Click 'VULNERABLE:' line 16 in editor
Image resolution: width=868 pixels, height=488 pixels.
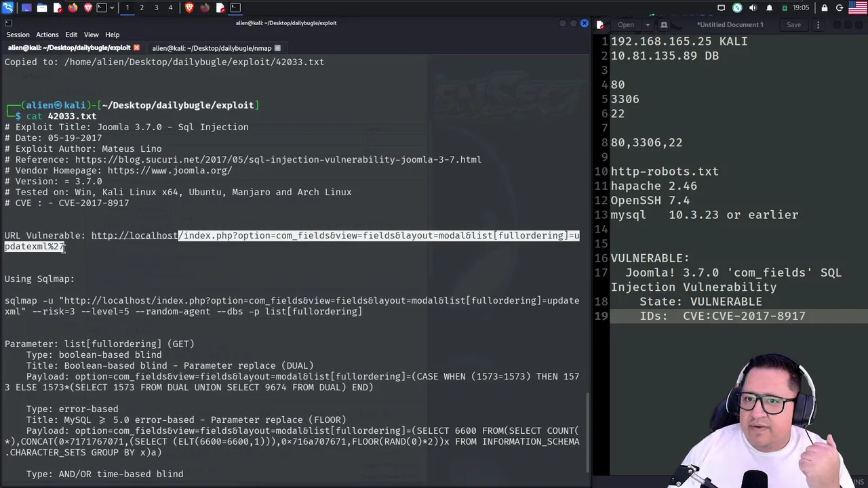[x=650, y=258]
